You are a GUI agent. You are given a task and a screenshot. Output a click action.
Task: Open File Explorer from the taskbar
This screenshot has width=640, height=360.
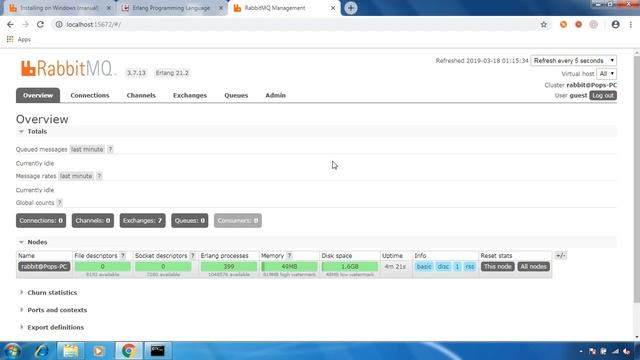[x=71, y=351]
